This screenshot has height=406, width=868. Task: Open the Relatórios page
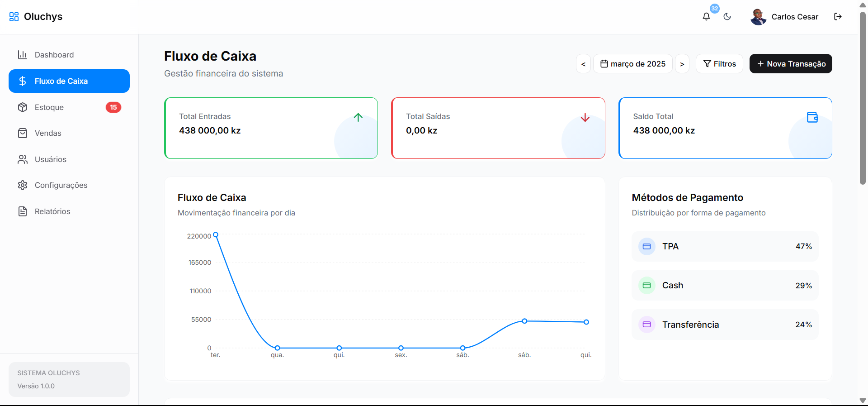52,211
